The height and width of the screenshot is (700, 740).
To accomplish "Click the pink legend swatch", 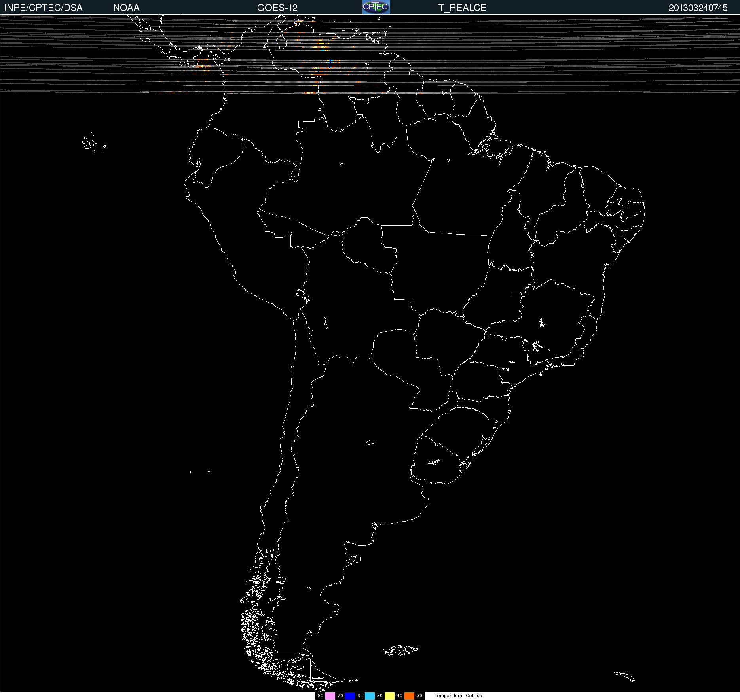I will (x=330, y=696).
